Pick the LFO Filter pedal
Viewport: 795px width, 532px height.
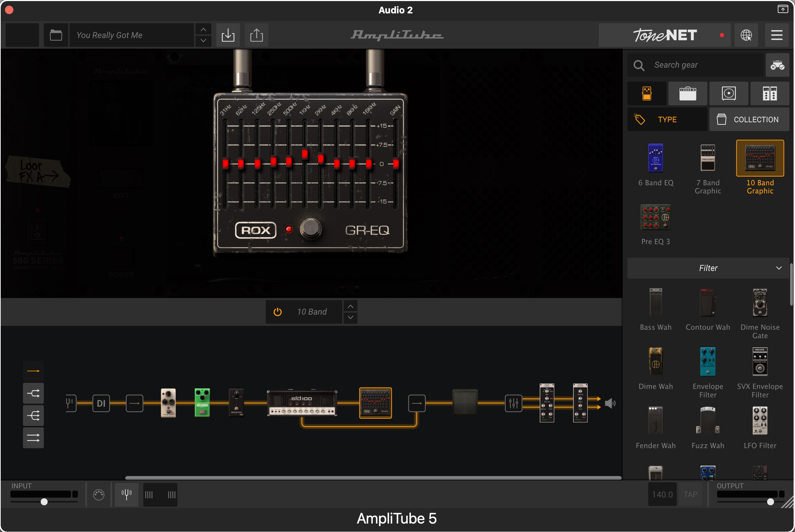click(x=760, y=428)
